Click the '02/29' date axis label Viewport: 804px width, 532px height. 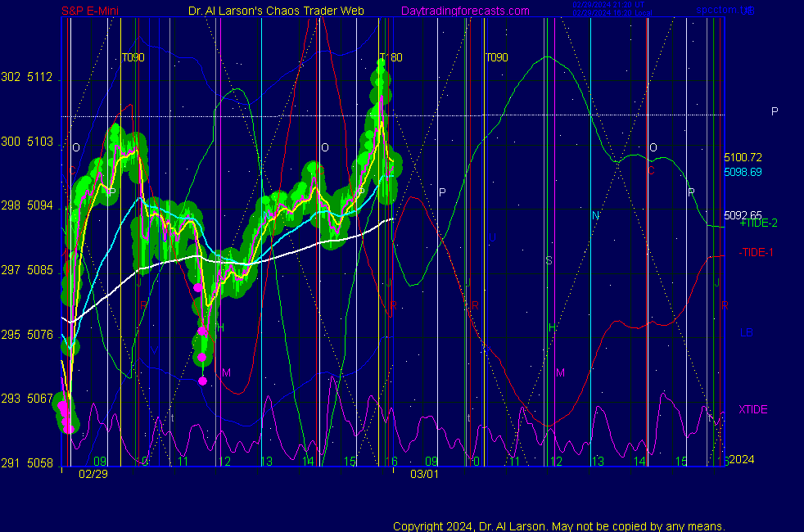[x=93, y=474]
